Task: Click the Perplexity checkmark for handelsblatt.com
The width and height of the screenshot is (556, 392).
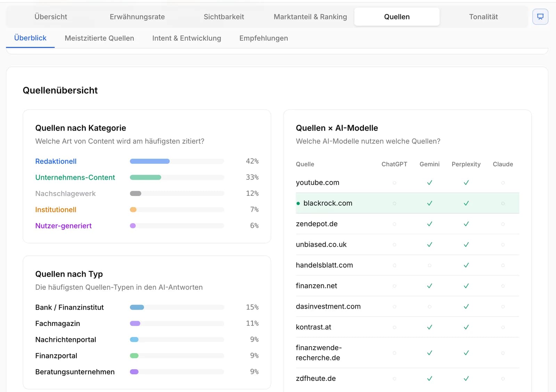Action: (466, 265)
